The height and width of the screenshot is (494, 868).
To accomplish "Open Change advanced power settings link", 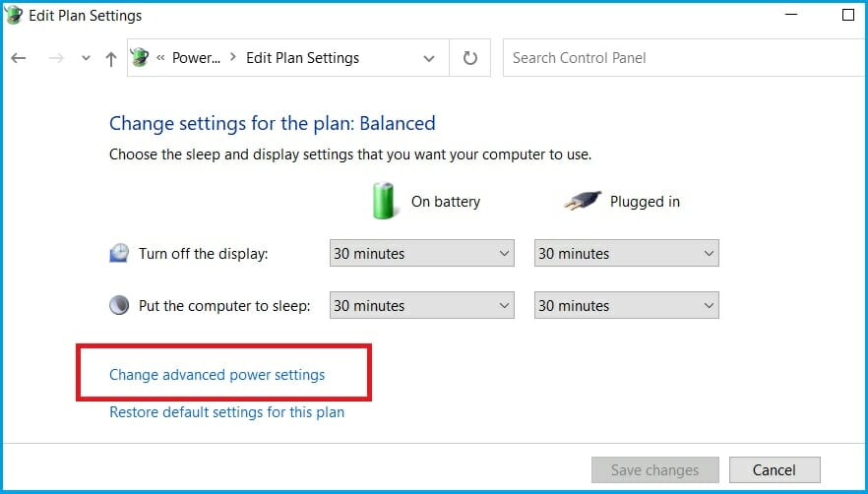I will point(217,375).
